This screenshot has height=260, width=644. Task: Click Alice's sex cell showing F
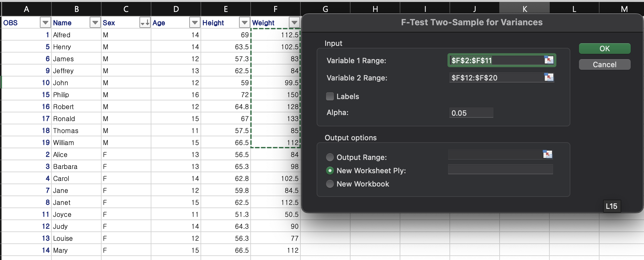click(126, 155)
